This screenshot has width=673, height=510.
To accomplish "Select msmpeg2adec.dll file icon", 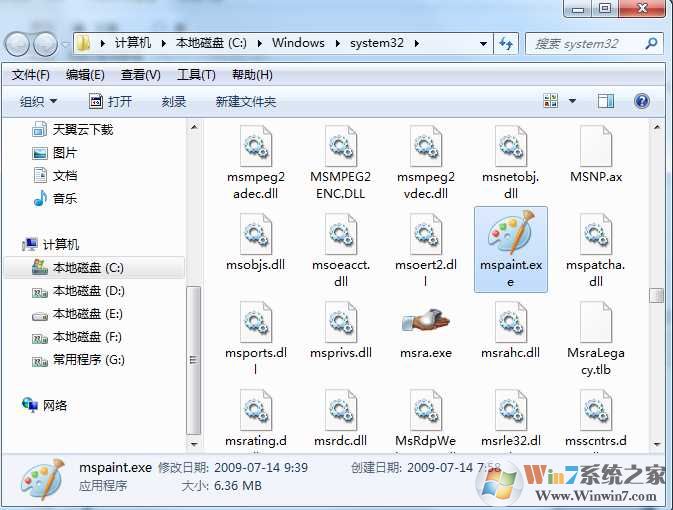I will click(x=256, y=146).
